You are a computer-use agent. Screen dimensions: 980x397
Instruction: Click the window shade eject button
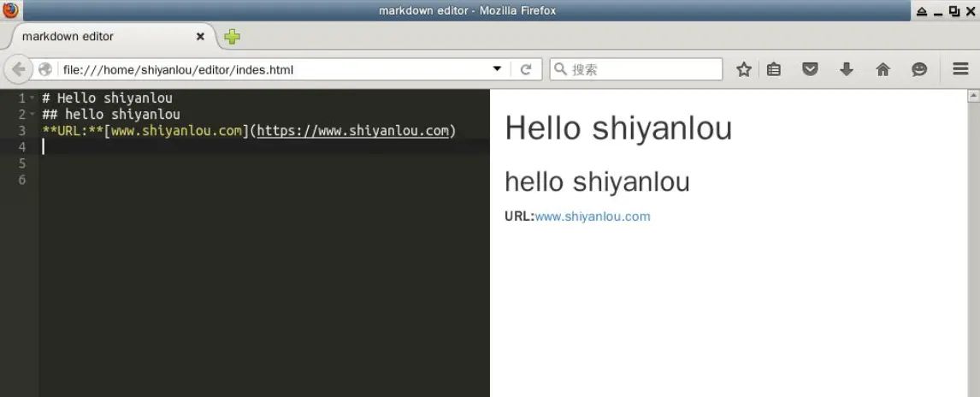[x=922, y=11]
